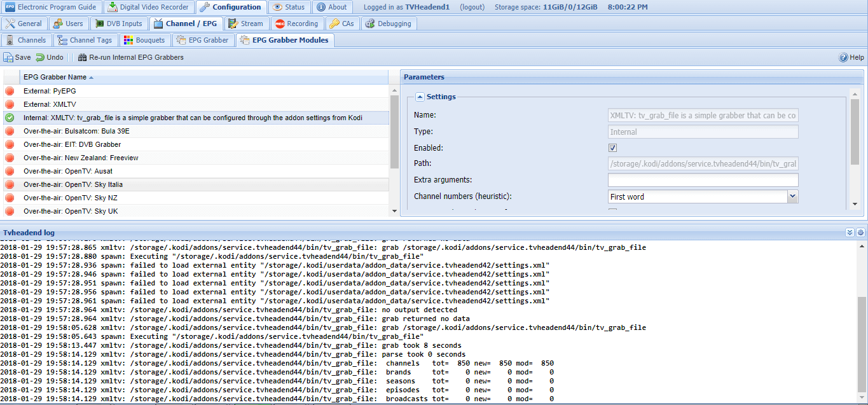Uncheck the Enabled checkbox
This screenshot has height=405, width=868.
tap(613, 148)
